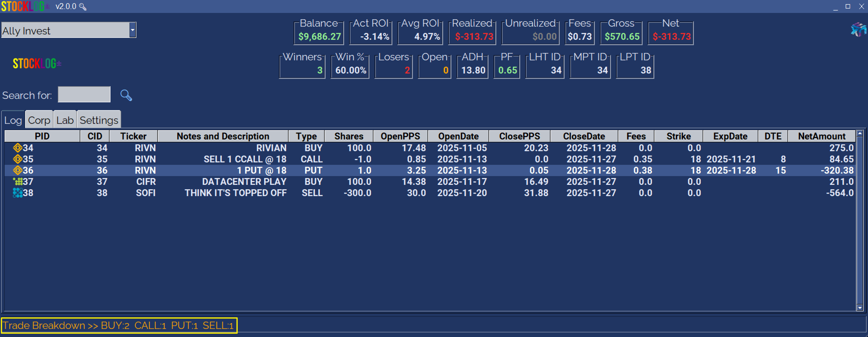Click the Rivian logo icon on trade 35
This screenshot has width=868, height=337.
18,159
